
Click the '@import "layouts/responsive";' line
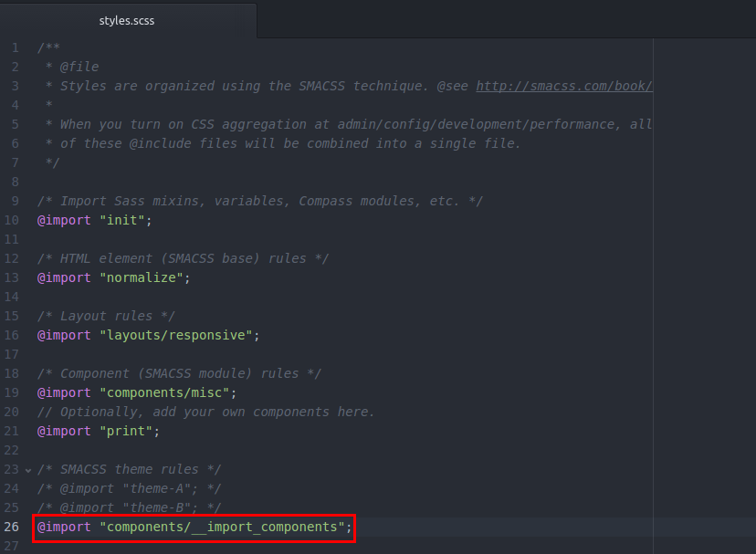tap(149, 335)
